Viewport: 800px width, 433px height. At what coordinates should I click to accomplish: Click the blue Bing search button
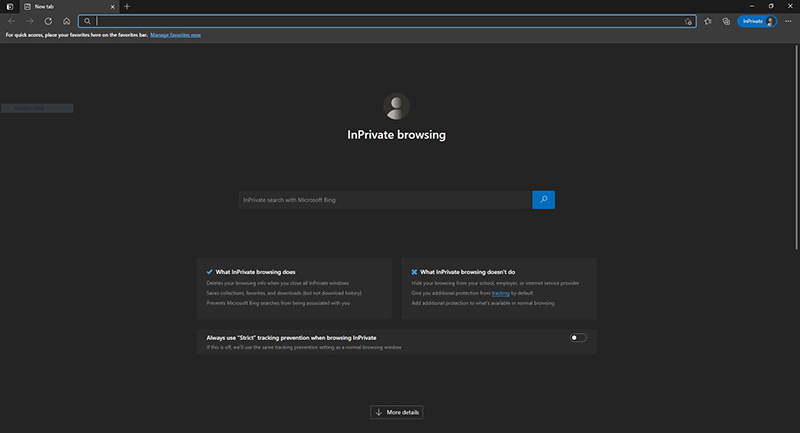click(543, 200)
